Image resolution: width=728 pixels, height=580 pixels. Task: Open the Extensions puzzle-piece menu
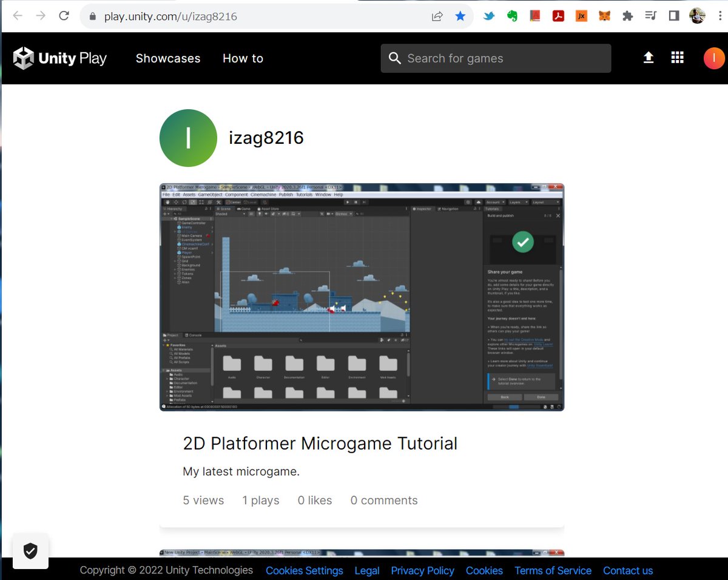point(627,16)
